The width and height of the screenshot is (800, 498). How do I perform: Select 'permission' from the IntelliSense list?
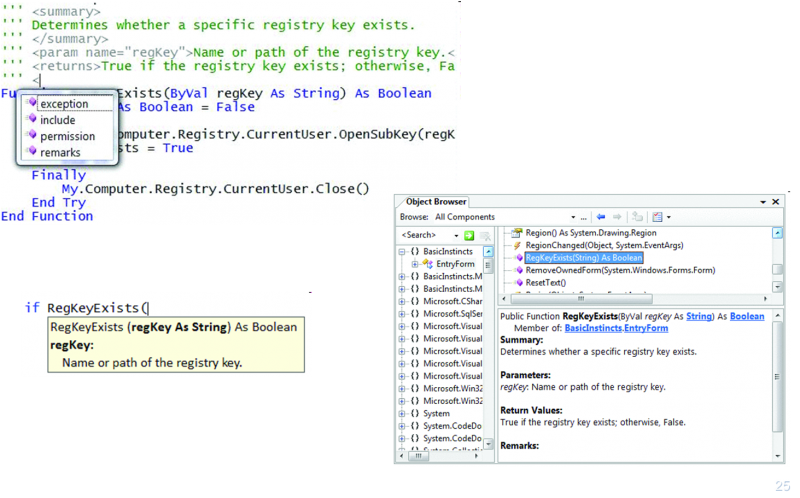pyautogui.click(x=67, y=136)
